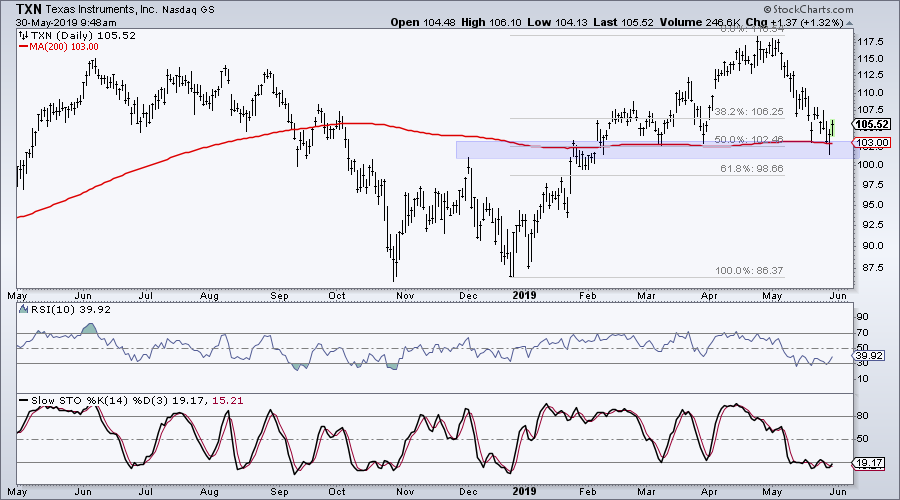Click the Texas Instruments, Inc. company name
Screen dimensions: 900x500
101,10
